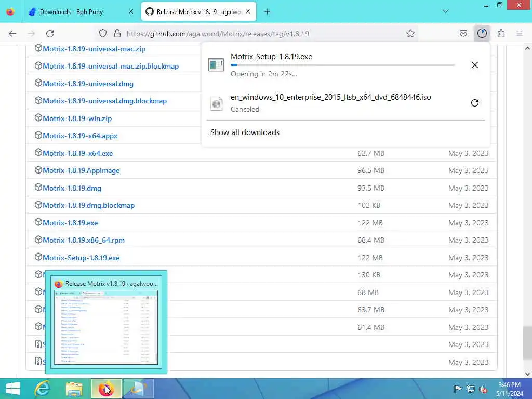Select the Firefox taskbar window preview thumbnail
The image size is (532, 399).
106,327
